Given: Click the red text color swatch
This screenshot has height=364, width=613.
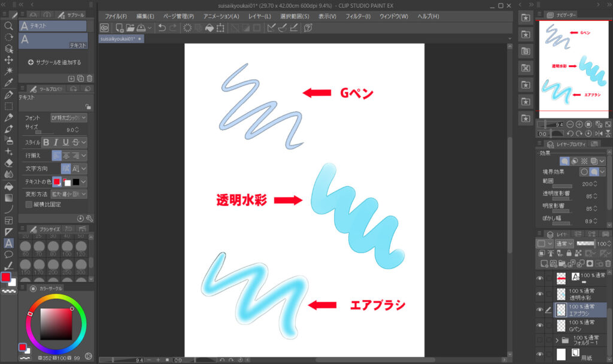Looking at the screenshot, I should point(57,181).
